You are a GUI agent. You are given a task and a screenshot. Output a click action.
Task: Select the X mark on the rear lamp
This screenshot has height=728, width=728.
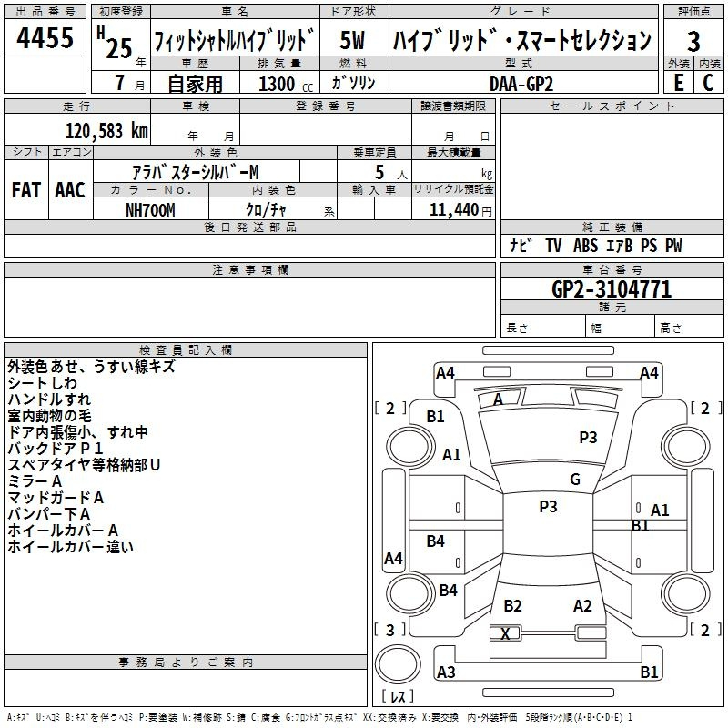point(506,633)
